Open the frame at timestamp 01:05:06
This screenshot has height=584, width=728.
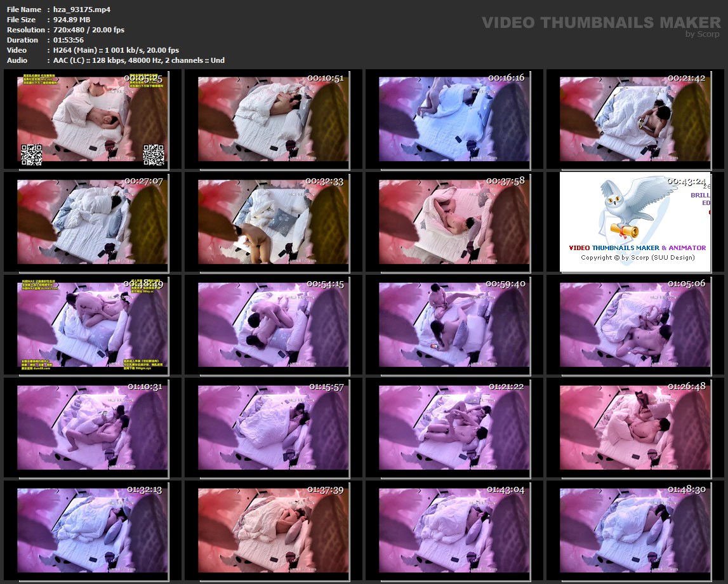(635, 325)
